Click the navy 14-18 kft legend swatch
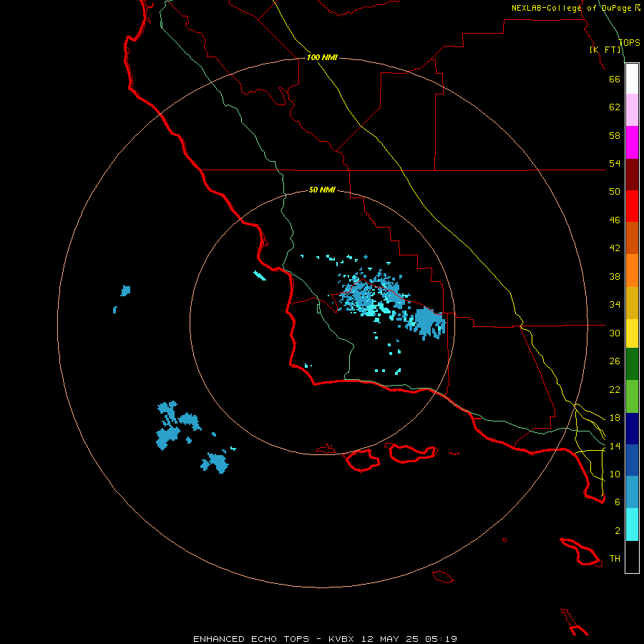The height and width of the screenshot is (644, 644). pyautogui.click(x=632, y=429)
